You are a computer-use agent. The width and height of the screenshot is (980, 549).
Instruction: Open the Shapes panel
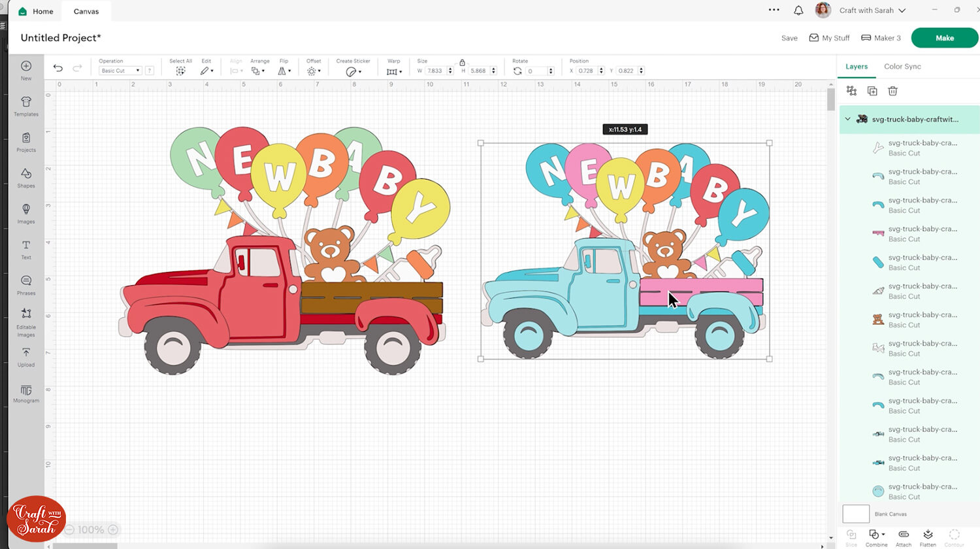25,178
